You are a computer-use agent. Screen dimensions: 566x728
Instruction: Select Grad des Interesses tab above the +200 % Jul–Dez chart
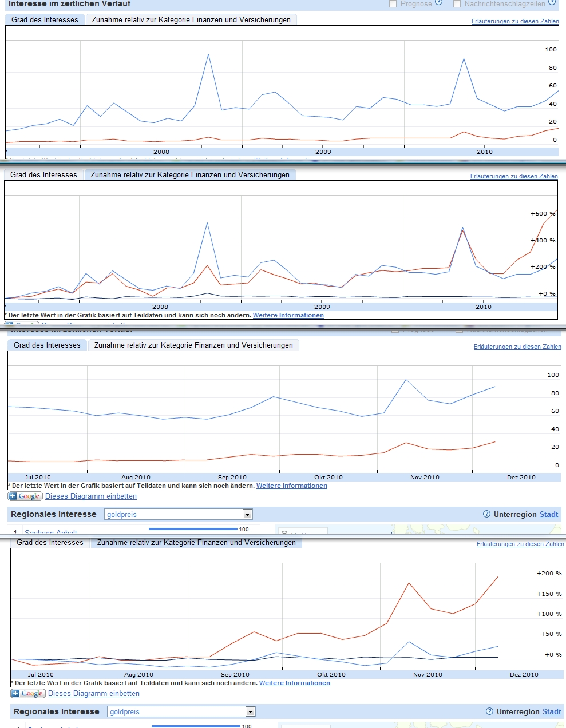(x=50, y=542)
